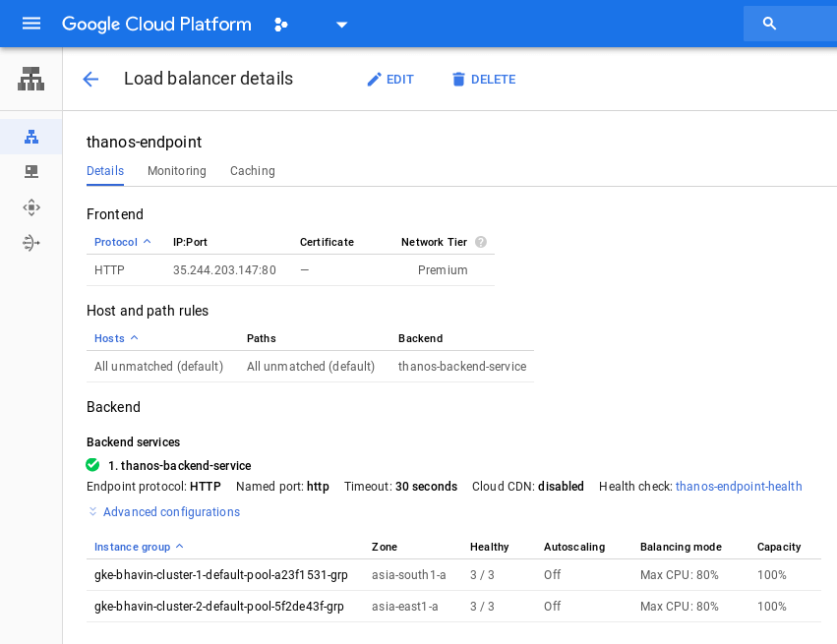Click the green health check mark for thanos-backend-service
The image size is (837, 644).
[x=92, y=464]
